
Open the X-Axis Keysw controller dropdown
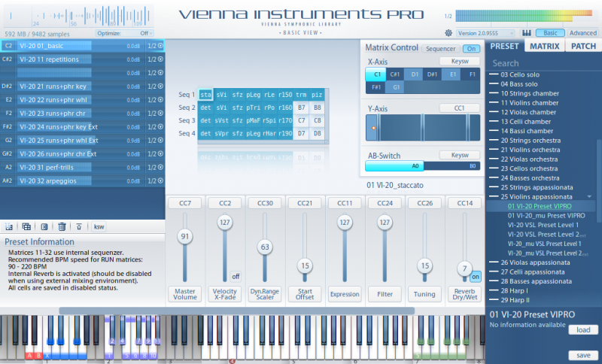[460, 62]
